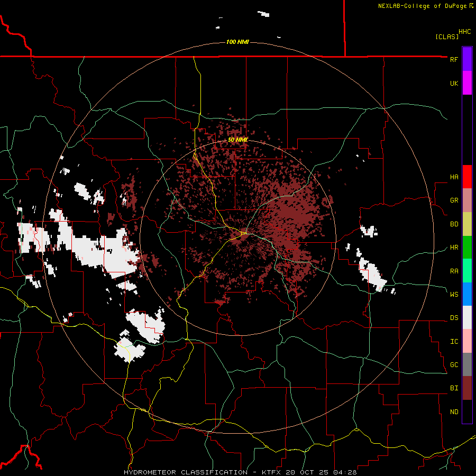Click the RA legend label
476x476 pixels.
[x=454, y=271]
